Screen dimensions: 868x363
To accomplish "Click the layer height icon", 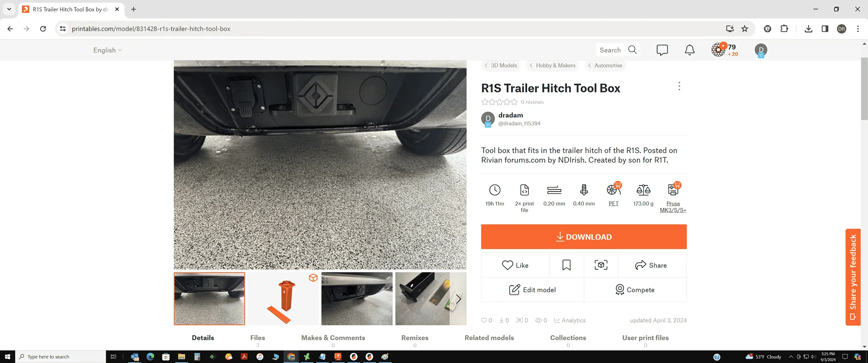I will tap(554, 190).
